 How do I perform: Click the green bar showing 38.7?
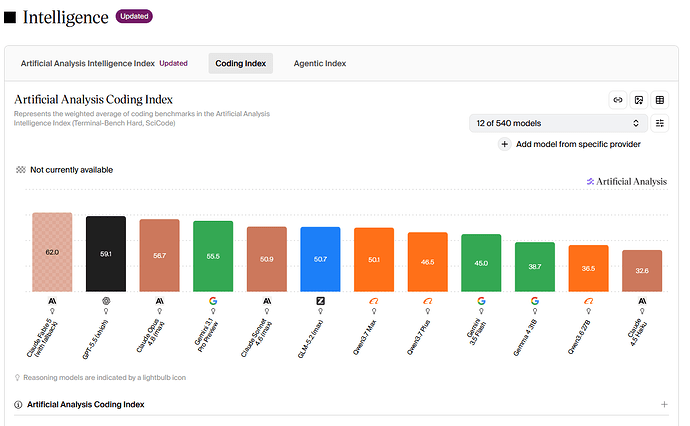535,267
